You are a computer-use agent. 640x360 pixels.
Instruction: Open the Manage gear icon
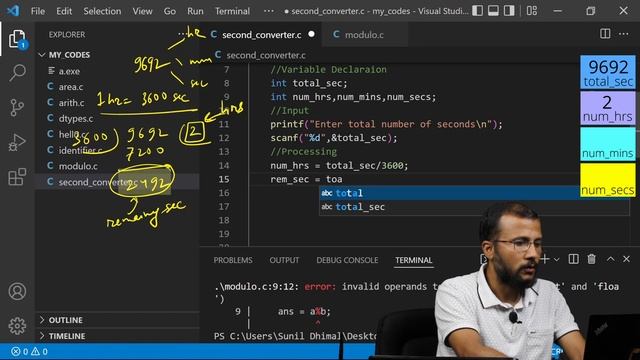click(17, 325)
